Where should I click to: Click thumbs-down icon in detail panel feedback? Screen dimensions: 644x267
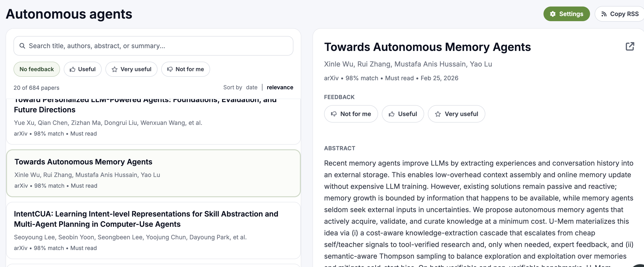[334, 114]
